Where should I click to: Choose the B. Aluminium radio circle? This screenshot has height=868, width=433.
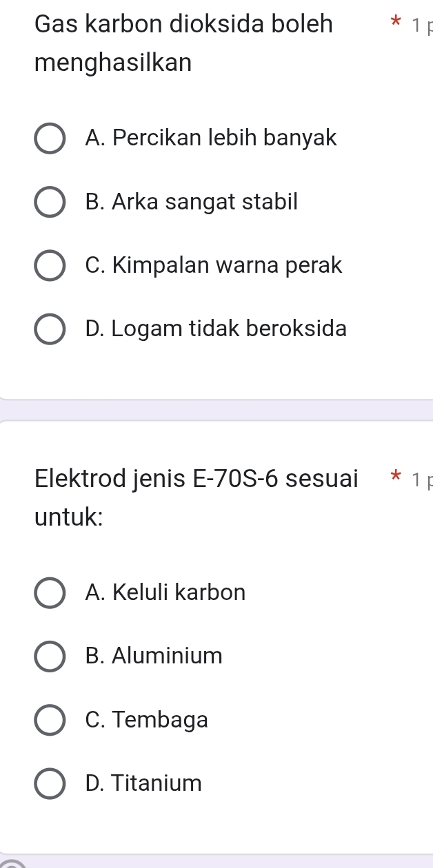(x=50, y=657)
